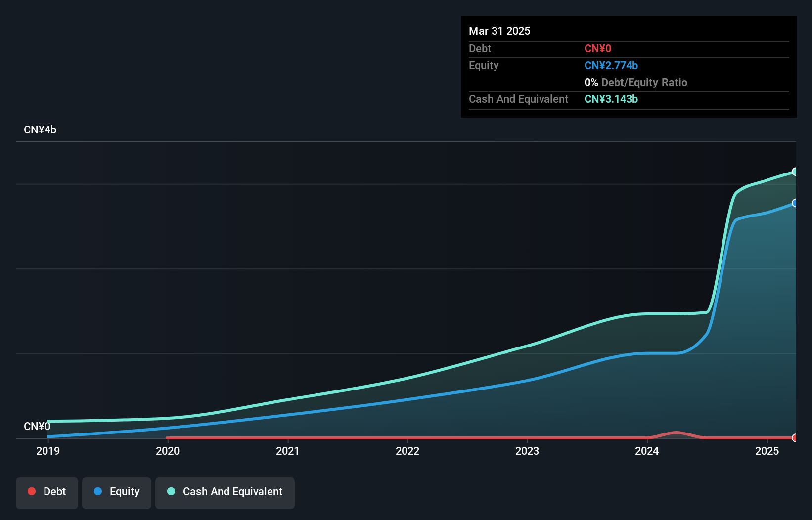
Task: Click the CN¥4b y-axis label
Action: (x=40, y=130)
